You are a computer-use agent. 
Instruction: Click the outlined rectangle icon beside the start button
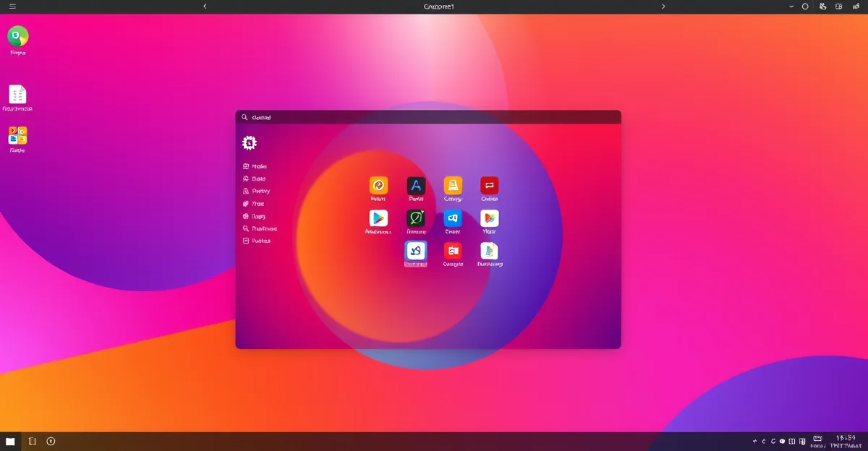pos(32,441)
